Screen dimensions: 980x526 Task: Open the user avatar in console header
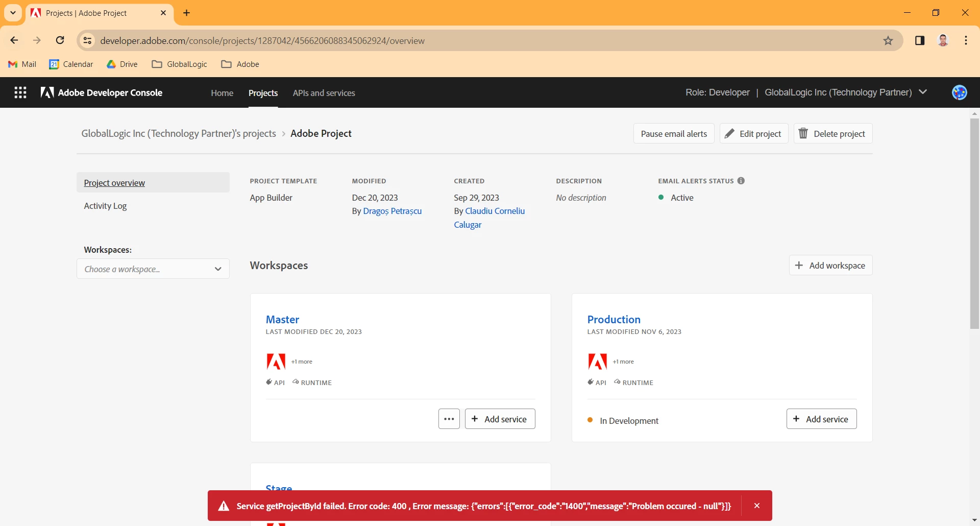[x=959, y=92]
